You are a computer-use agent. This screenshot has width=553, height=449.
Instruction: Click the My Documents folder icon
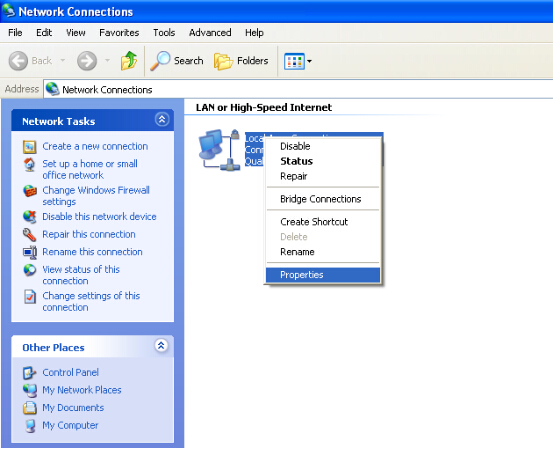[x=30, y=408]
